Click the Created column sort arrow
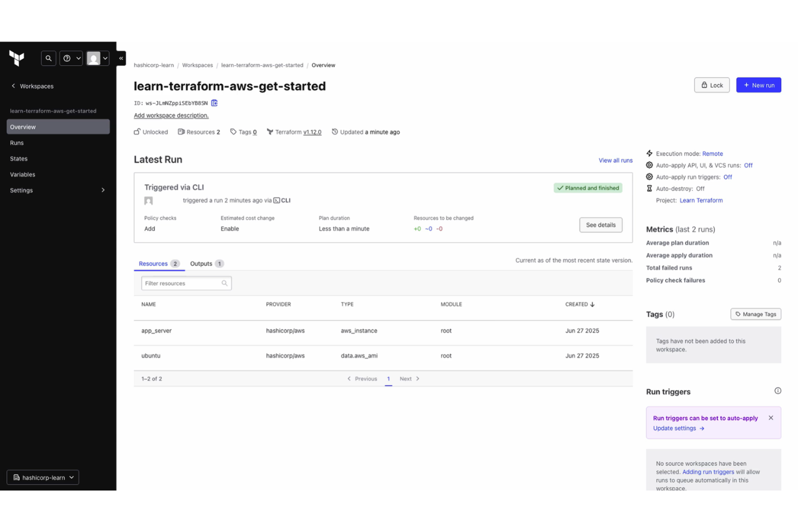The width and height of the screenshot is (798, 532). point(593,304)
